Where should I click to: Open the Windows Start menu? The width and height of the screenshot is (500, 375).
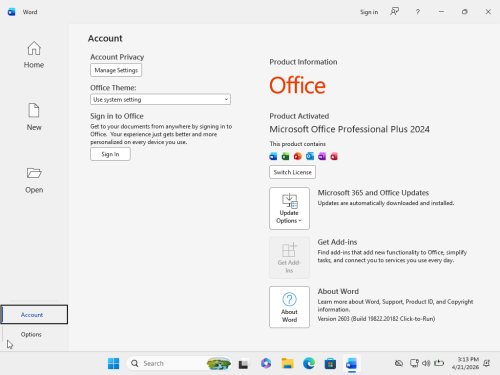[x=113, y=363]
